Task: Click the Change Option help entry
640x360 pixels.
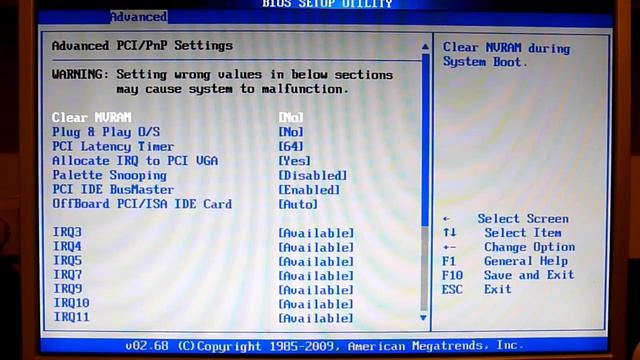Action: tap(530, 247)
